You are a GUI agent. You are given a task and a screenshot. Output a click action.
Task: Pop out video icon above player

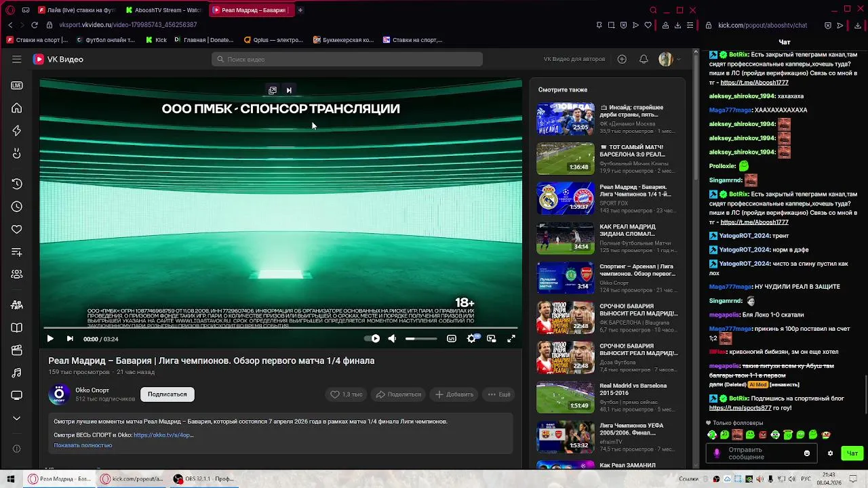click(273, 90)
